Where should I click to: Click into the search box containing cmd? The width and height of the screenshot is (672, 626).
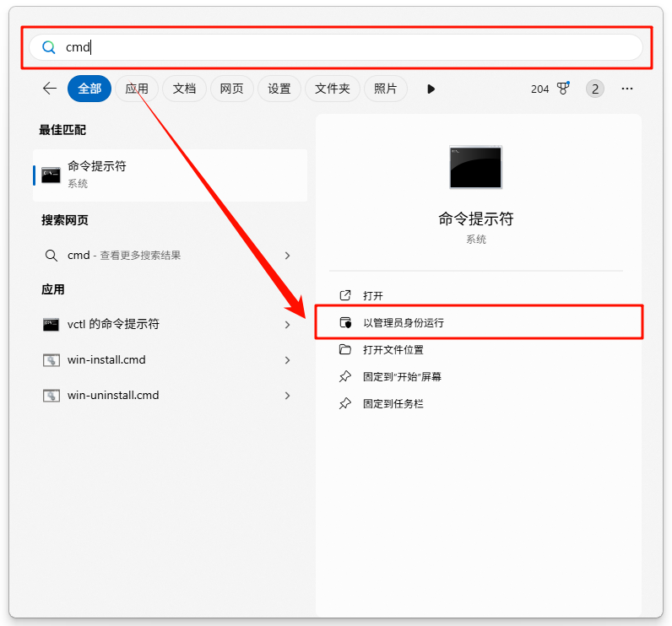[338, 47]
